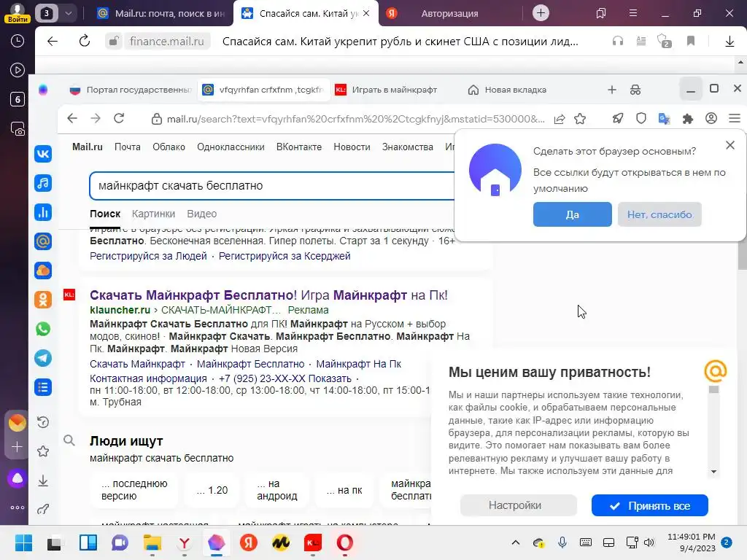747x560 pixels.
Task: Open the blue list icon in sidebar
Action: [43, 387]
